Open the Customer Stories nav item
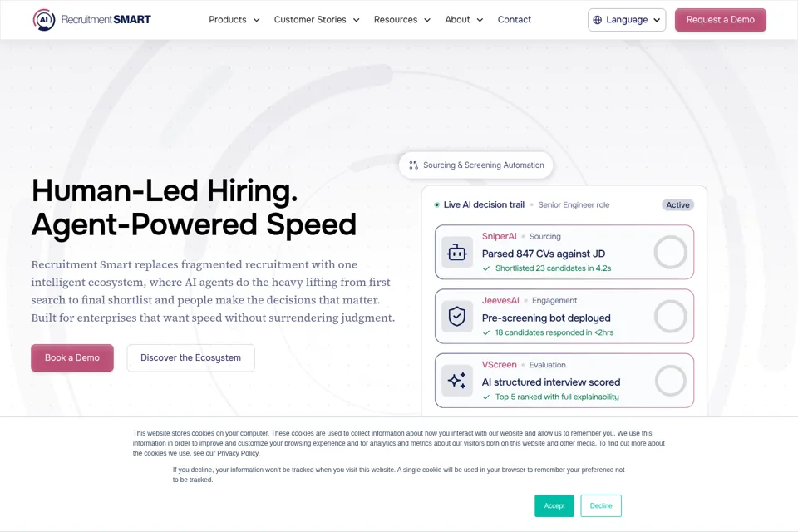The image size is (798, 532). 310,19
